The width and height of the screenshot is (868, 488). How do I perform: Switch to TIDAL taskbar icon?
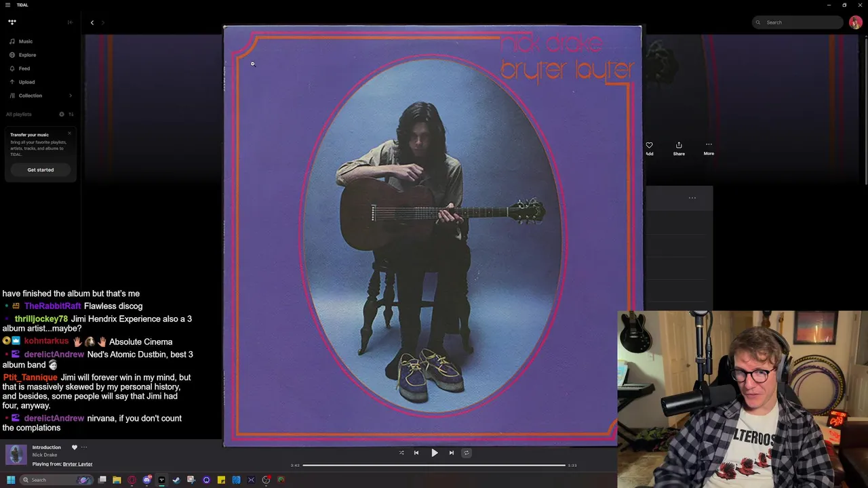click(x=161, y=480)
